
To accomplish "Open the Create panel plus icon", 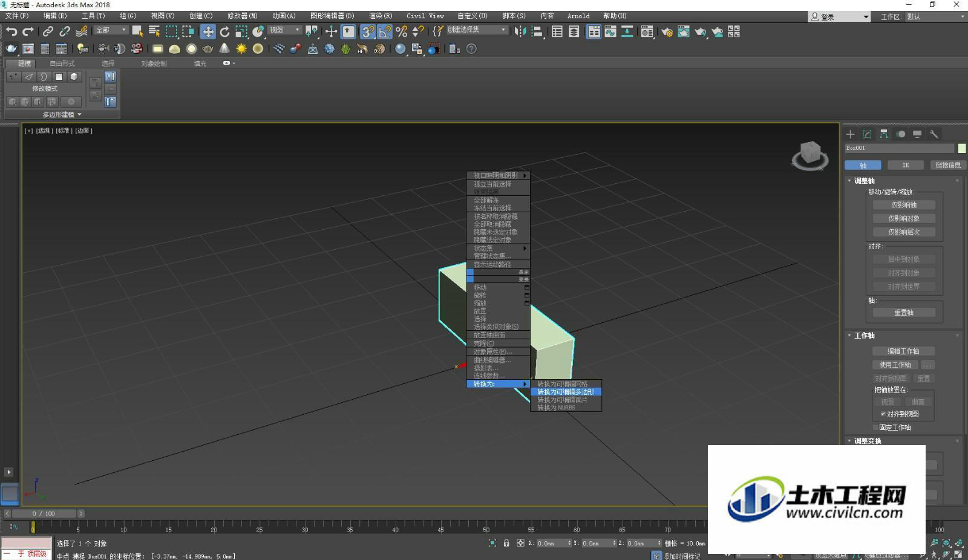I will (x=850, y=134).
